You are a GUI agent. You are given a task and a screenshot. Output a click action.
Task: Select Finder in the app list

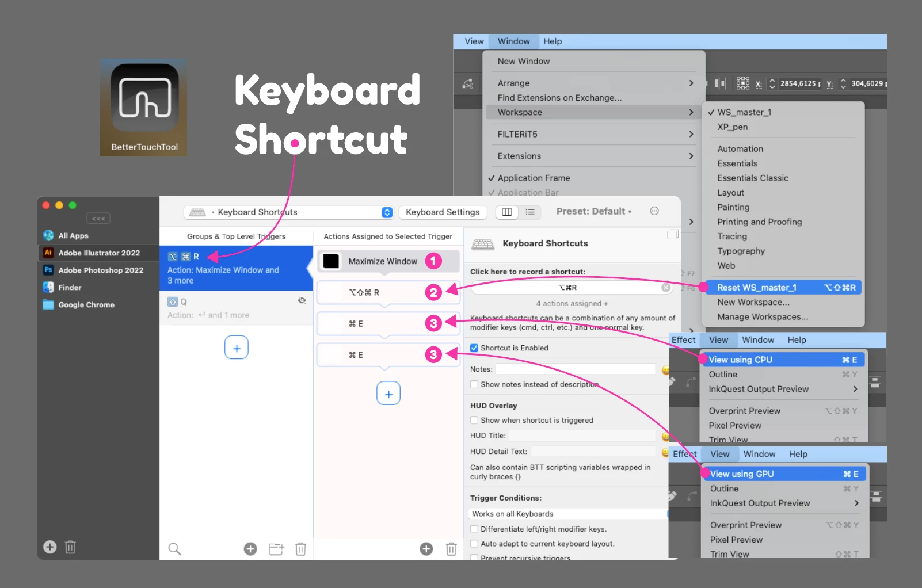click(x=98, y=287)
